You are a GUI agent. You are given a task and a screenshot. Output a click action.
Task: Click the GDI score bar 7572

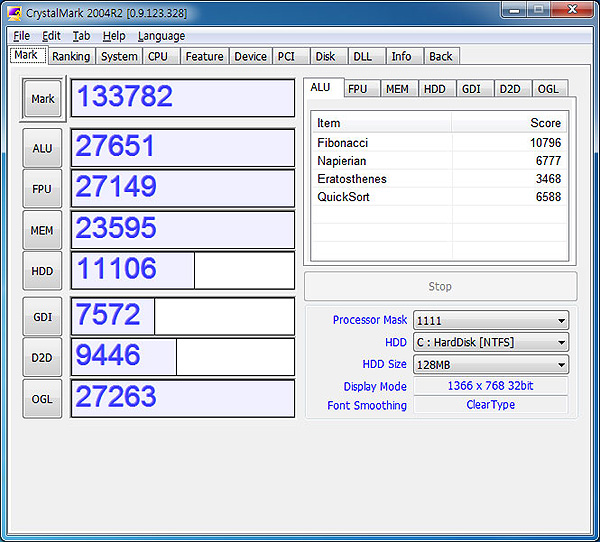[x=183, y=317]
